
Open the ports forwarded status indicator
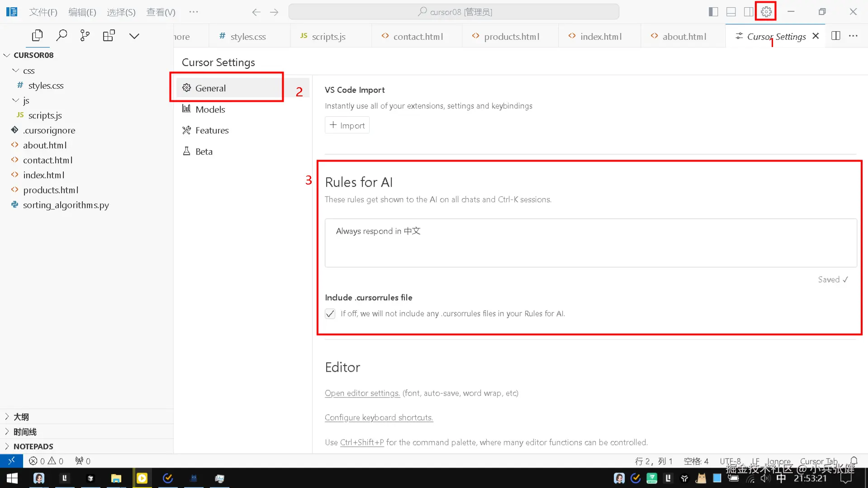(83, 461)
